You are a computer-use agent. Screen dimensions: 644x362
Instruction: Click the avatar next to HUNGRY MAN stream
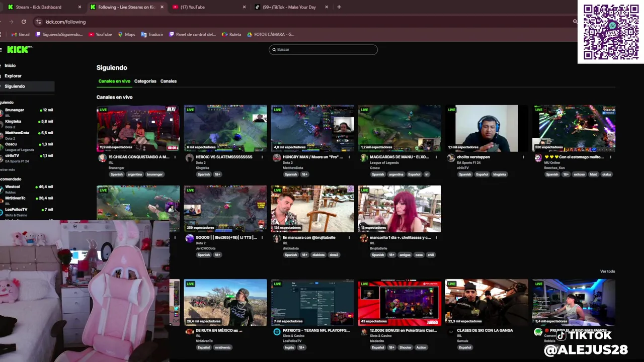point(277,158)
